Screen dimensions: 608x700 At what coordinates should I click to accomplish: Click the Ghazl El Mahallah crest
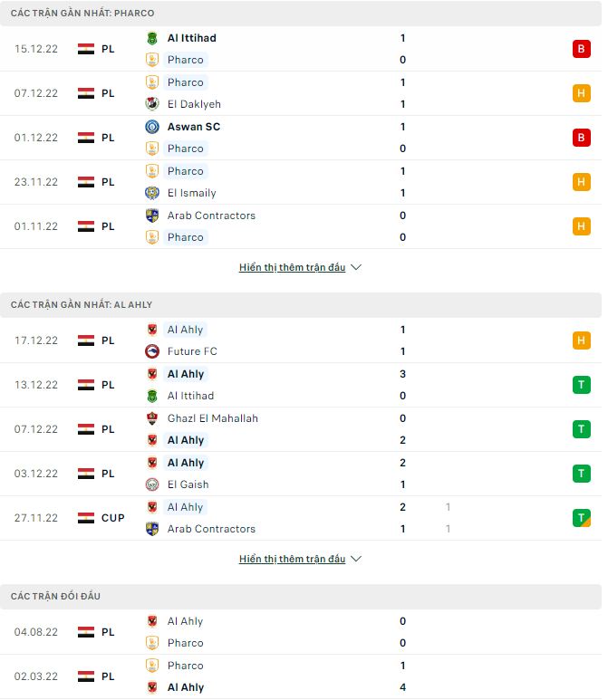click(152, 418)
